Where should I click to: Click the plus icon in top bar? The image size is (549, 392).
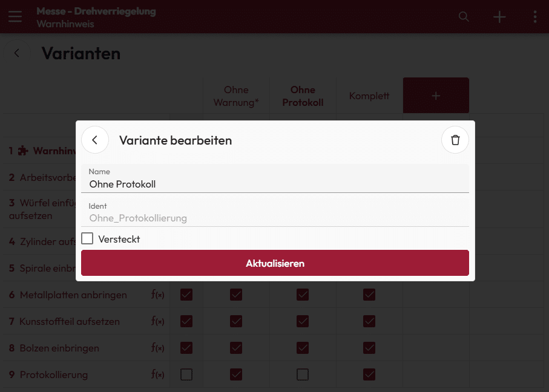point(499,17)
